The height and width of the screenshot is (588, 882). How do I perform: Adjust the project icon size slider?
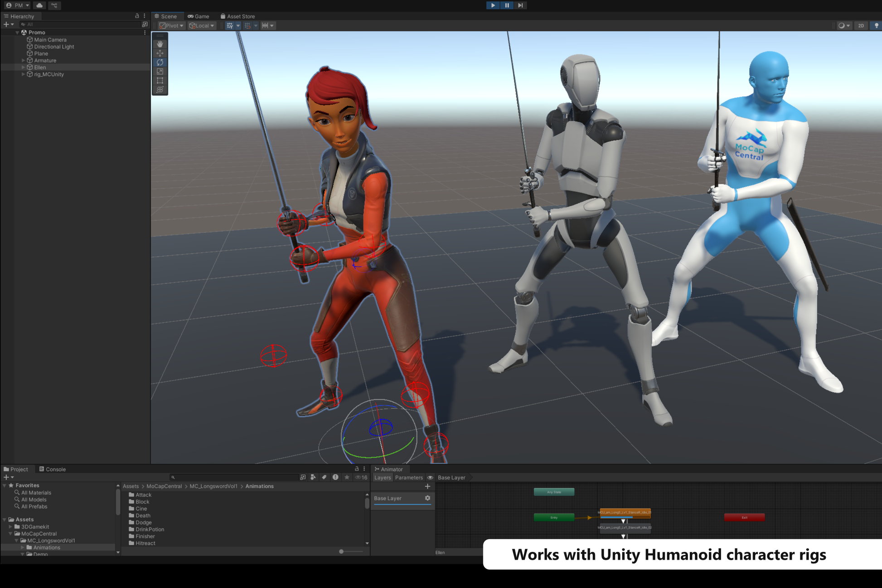341,552
